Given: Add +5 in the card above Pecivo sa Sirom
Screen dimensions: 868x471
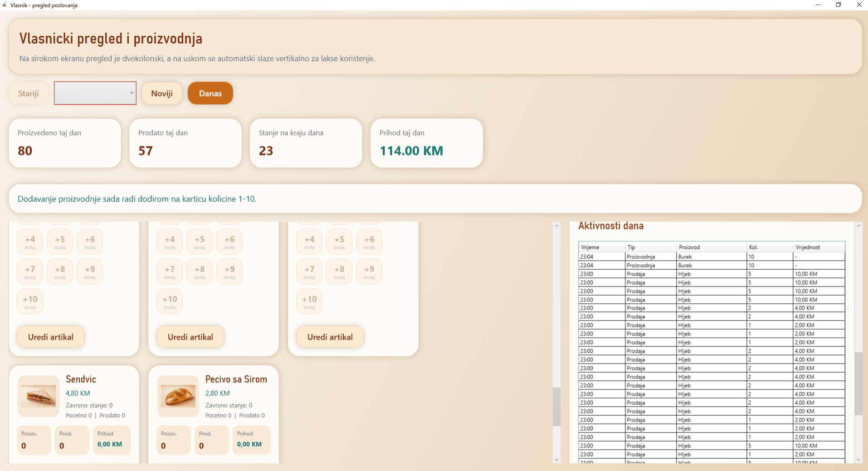Looking at the screenshot, I should [x=200, y=242].
